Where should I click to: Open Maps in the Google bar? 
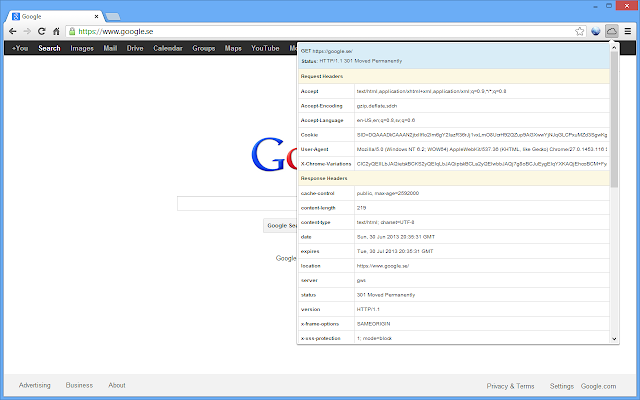(x=233, y=48)
